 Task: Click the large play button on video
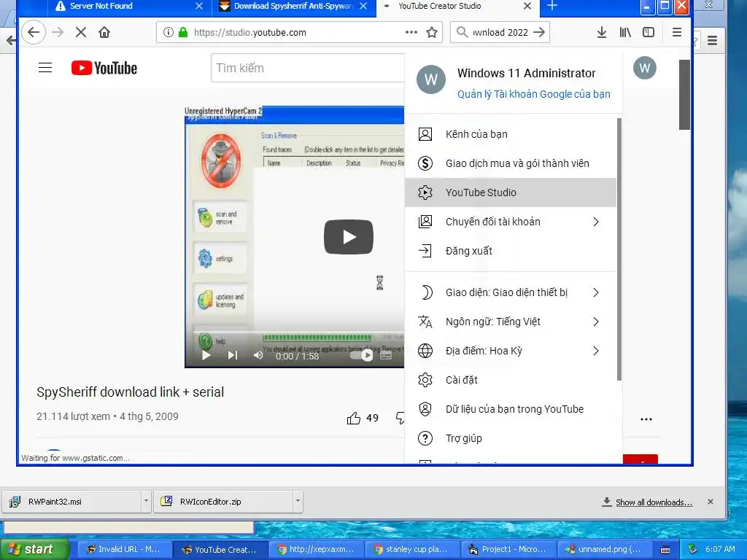[348, 237]
